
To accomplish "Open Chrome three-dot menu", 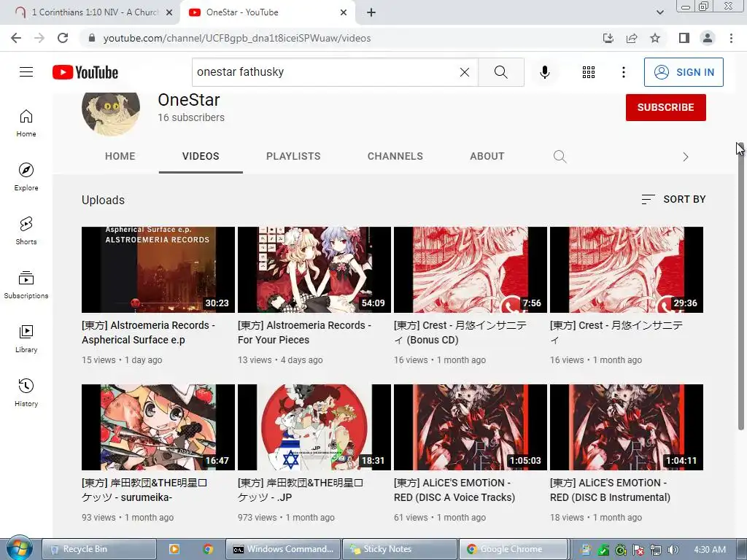I will click(x=731, y=38).
